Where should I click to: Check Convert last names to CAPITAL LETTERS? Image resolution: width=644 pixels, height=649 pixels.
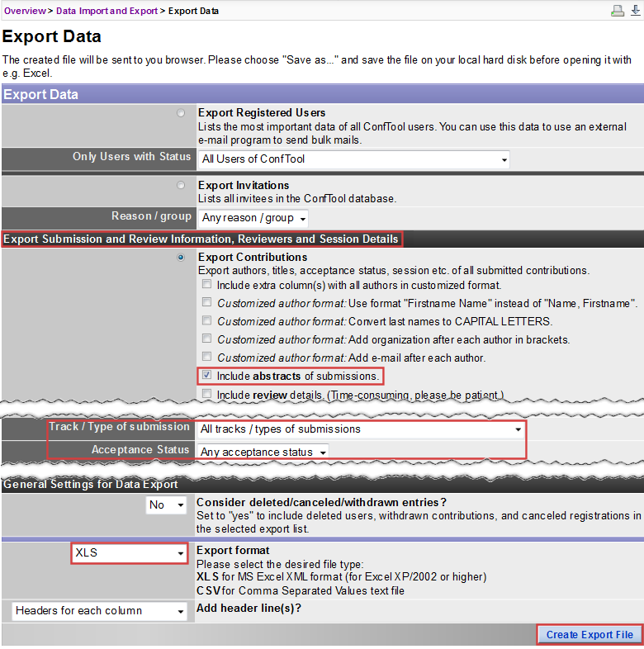(207, 321)
